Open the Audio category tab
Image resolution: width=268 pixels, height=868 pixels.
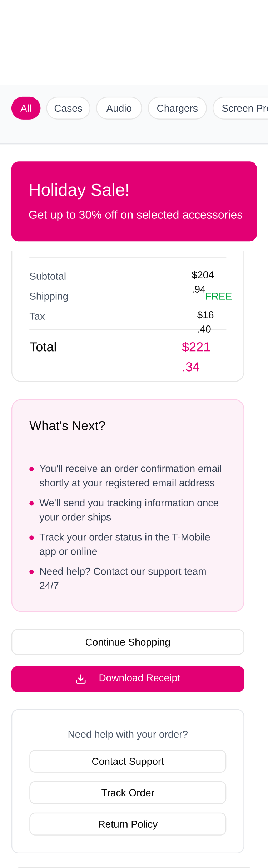119,108
